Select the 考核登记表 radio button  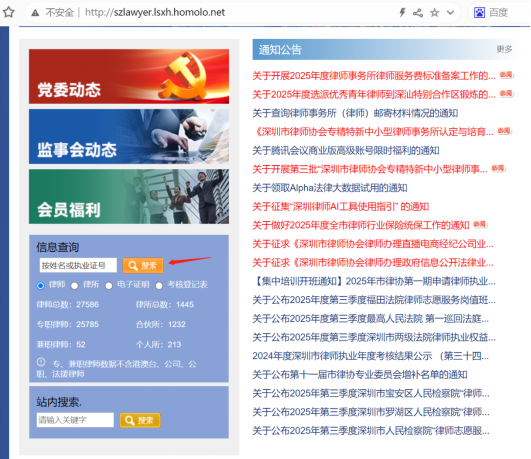click(159, 286)
